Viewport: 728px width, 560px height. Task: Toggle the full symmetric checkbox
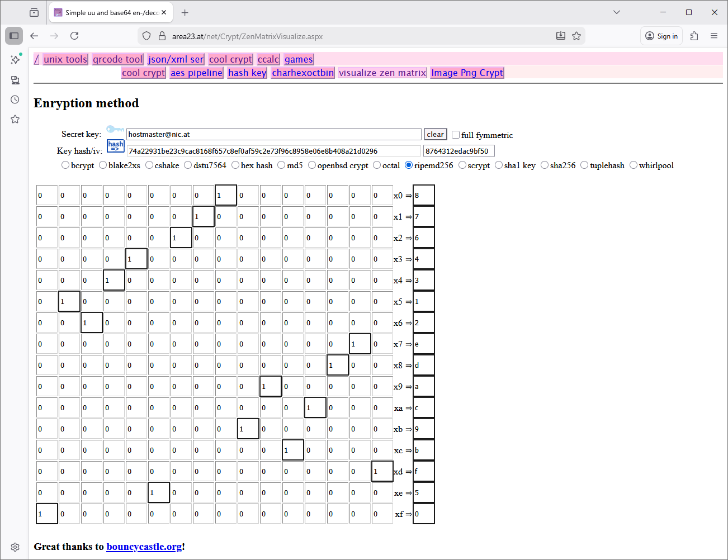pyautogui.click(x=456, y=135)
